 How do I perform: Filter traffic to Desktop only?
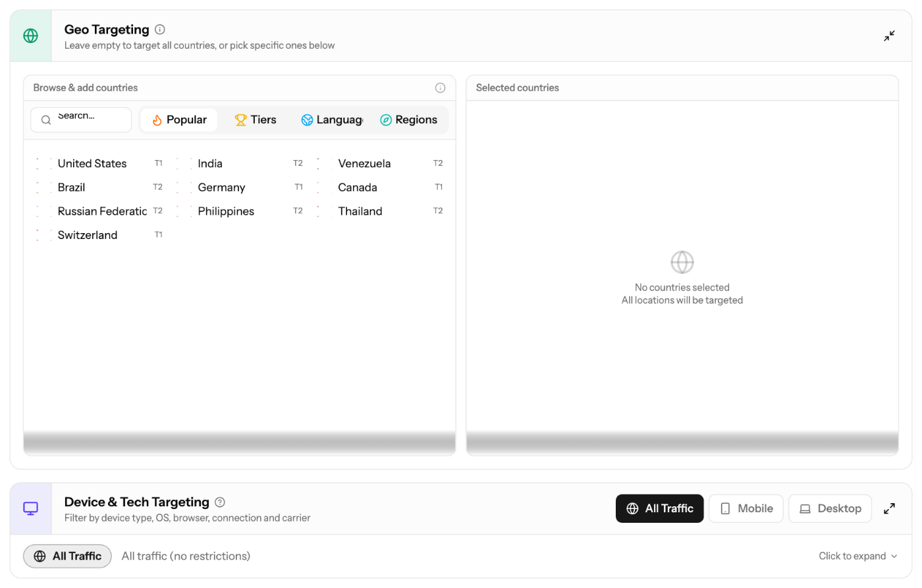pos(830,508)
